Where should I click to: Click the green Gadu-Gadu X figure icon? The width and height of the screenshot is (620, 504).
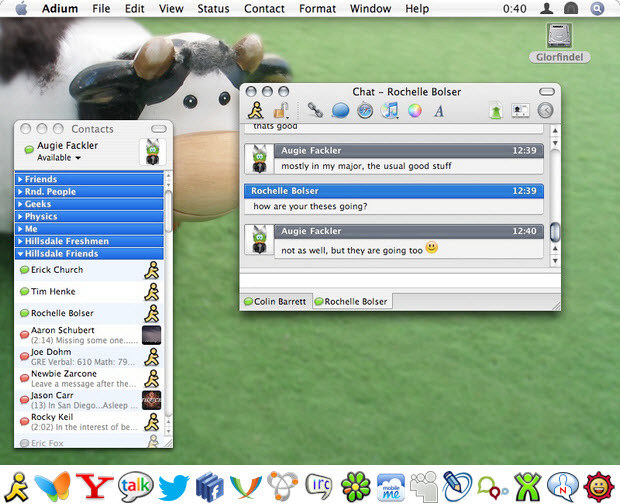[527, 487]
